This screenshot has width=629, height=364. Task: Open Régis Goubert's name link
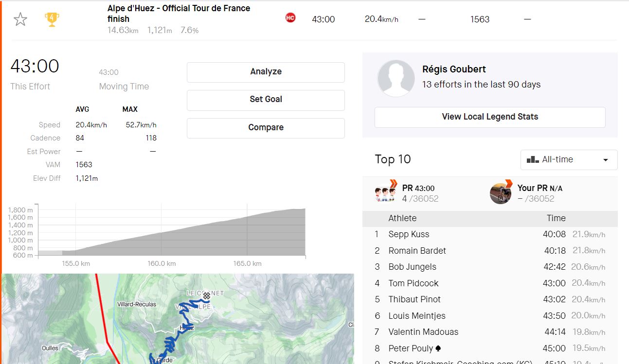coord(454,69)
